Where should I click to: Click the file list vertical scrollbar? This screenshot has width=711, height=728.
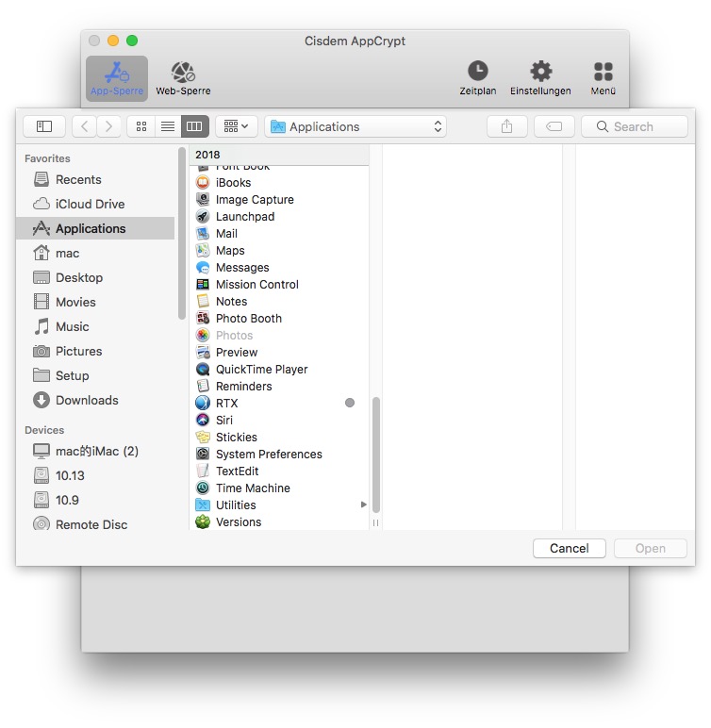(375, 455)
